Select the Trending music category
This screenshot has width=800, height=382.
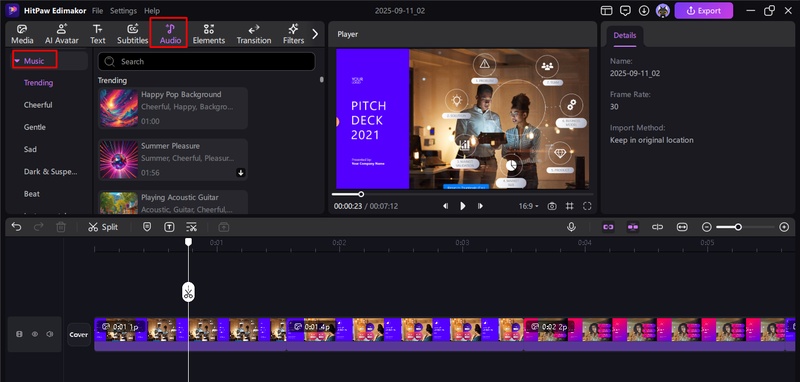38,83
